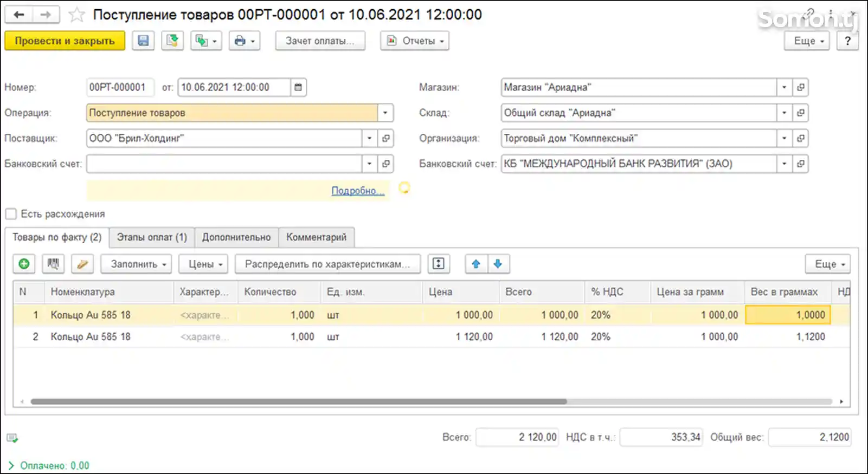The height and width of the screenshot is (474, 868).
Task: Open the Цены dropdown menu
Action: click(203, 264)
